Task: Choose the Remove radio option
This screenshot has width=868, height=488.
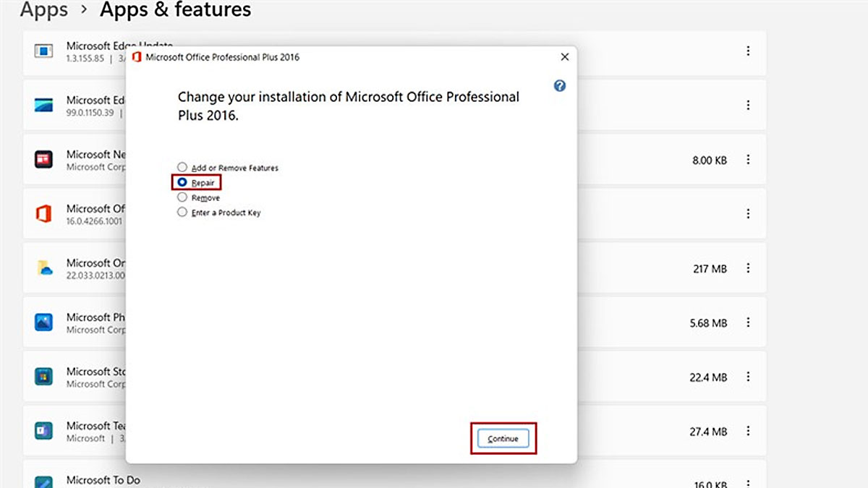Action: 182,197
